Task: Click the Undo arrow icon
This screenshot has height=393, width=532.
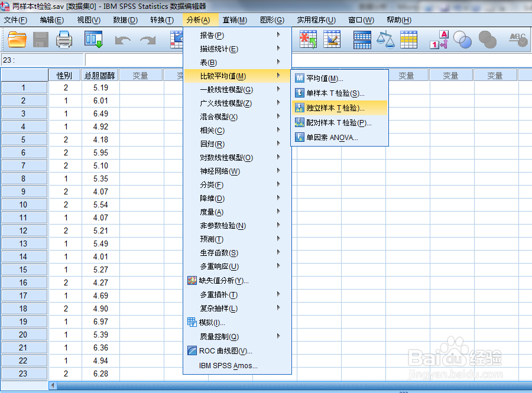Action: [x=122, y=40]
